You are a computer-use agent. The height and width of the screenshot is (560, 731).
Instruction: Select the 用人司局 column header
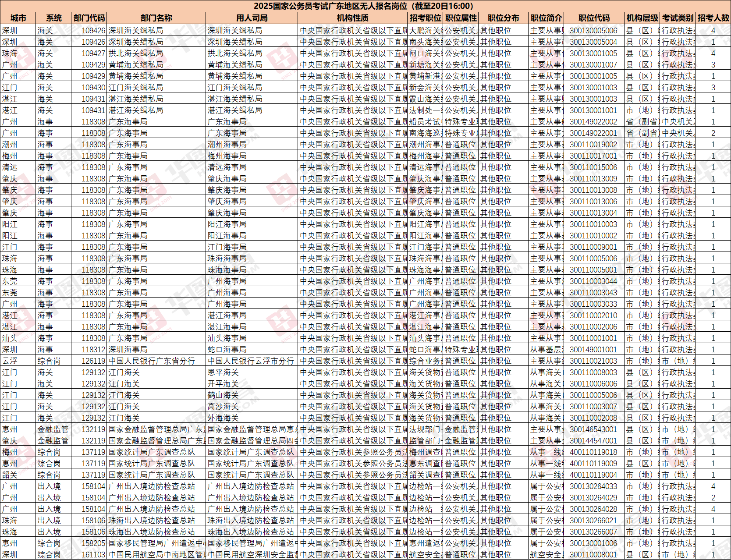tap(252, 18)
